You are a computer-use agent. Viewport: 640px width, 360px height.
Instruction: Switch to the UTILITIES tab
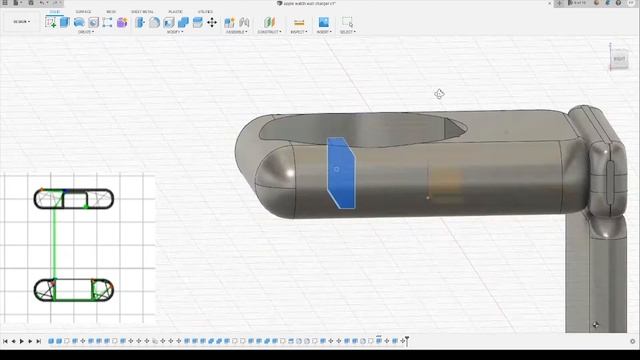205,12
